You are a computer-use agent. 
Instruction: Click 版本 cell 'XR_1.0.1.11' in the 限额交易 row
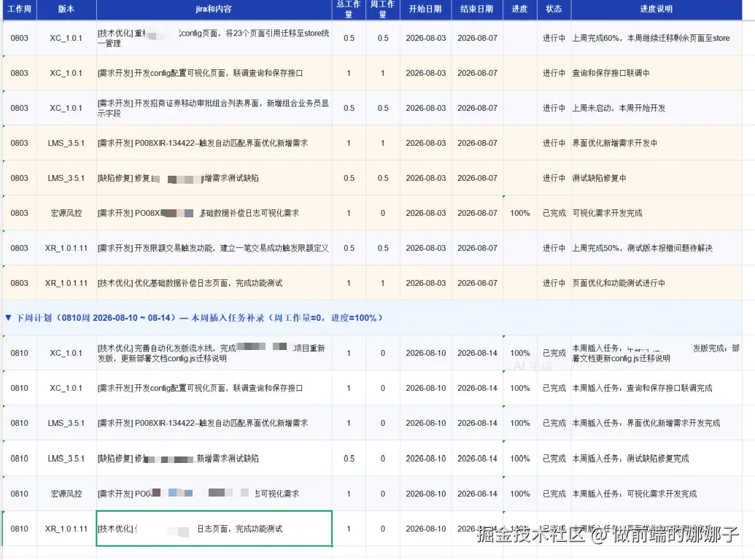tap(66, 248)
